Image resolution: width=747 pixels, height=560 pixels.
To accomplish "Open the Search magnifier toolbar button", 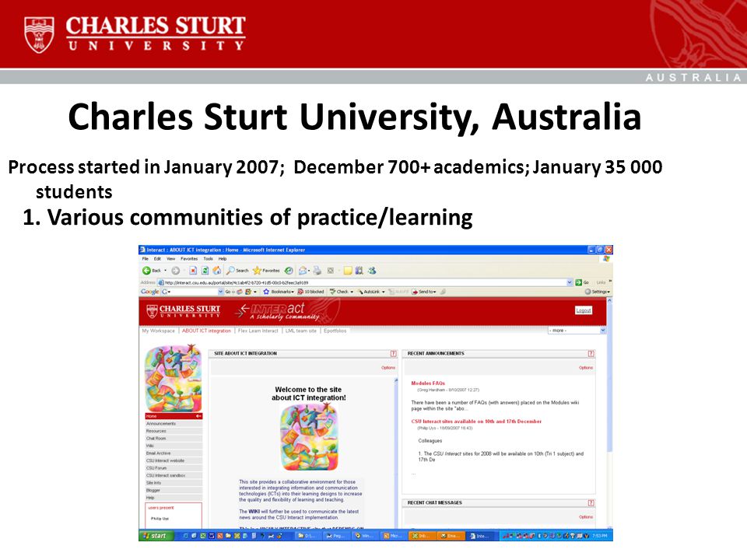I will [238, 271].
